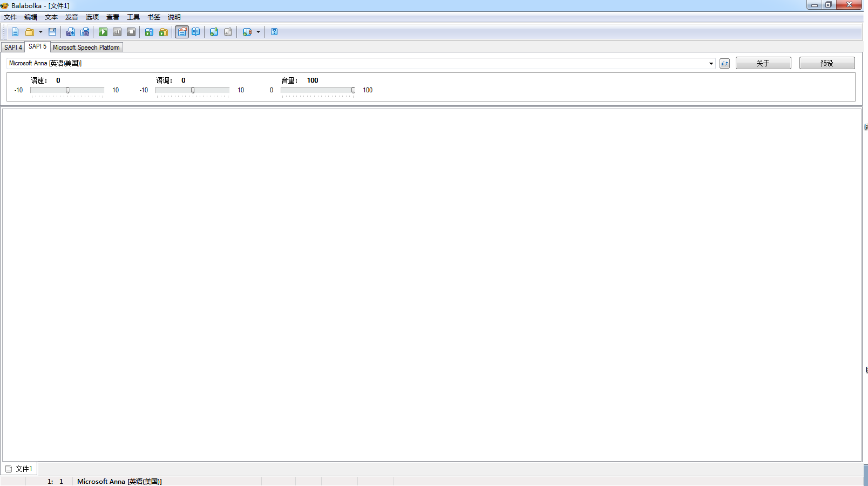Toggle the AB book dictionary toolbar button
This screenshot has height=486, width=868.
coord(196,32)
